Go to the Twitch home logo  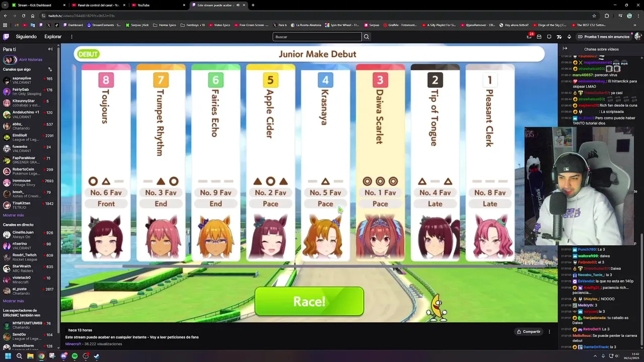pos(6,37)
